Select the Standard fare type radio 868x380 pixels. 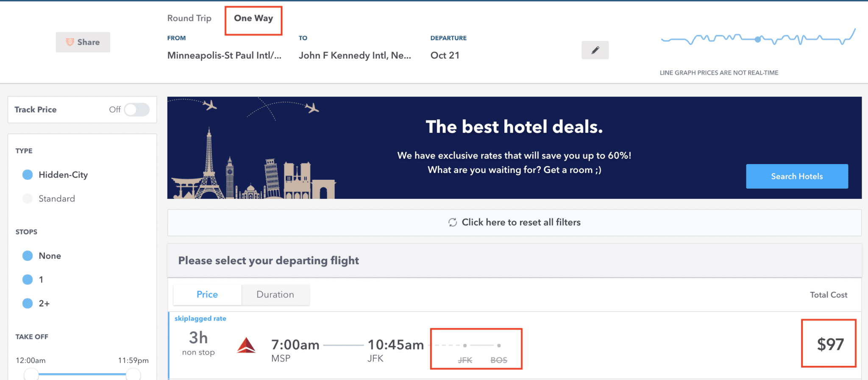27,198
